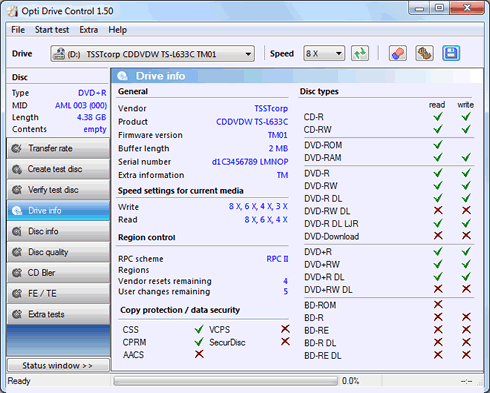Click the RPC II scheme value

[x=277, y=259]
